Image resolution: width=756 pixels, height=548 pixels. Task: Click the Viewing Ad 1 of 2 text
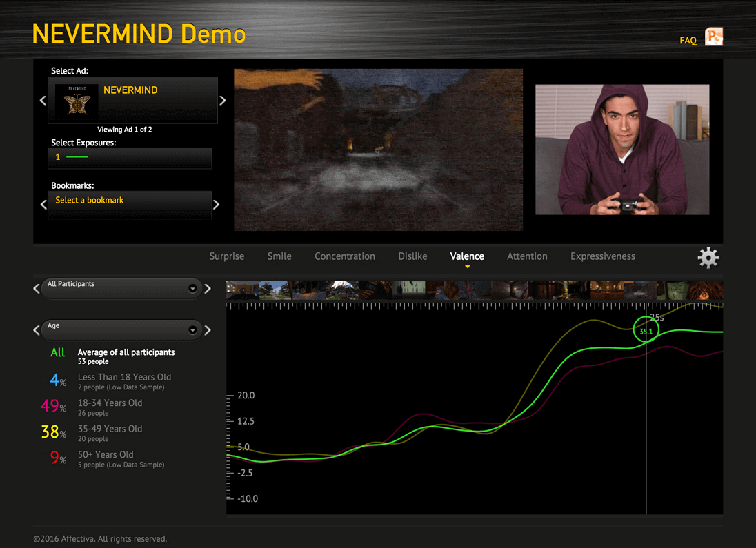pyautogui.click(x=124, y=129)
